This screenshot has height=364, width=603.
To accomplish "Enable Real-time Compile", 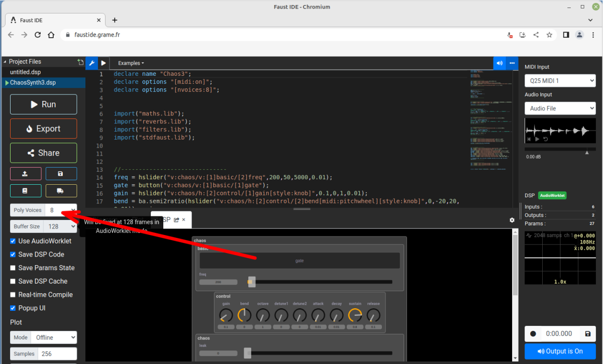I will 13,295.
